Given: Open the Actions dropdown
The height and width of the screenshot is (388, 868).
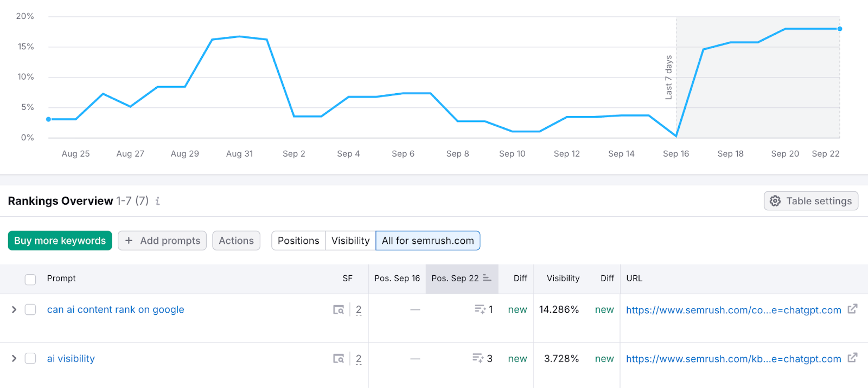Looking at the screenshot, I should point(236,241).
